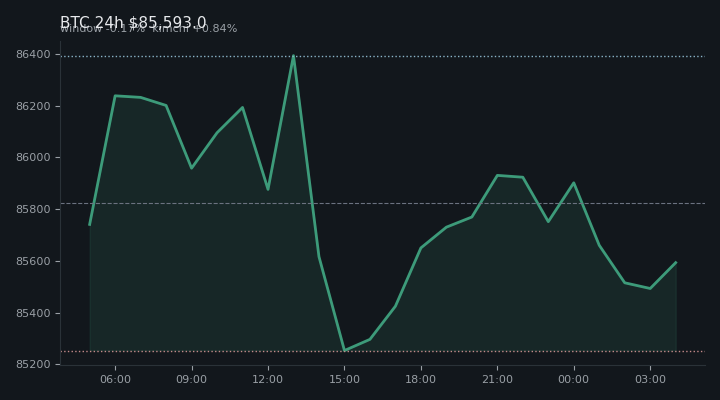The height and width of the screenshot is (400, 720).
Task: Click the BTC 24h $85,593.0 title
Action: (x=133, y=22)
